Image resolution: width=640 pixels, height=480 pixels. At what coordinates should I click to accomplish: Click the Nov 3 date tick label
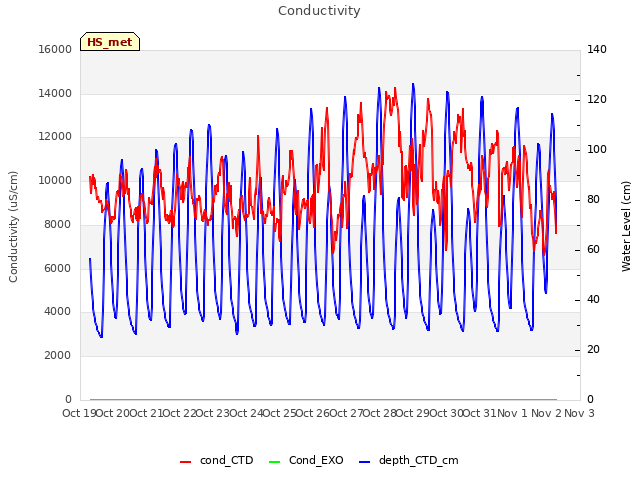click(x=579, y=413)
